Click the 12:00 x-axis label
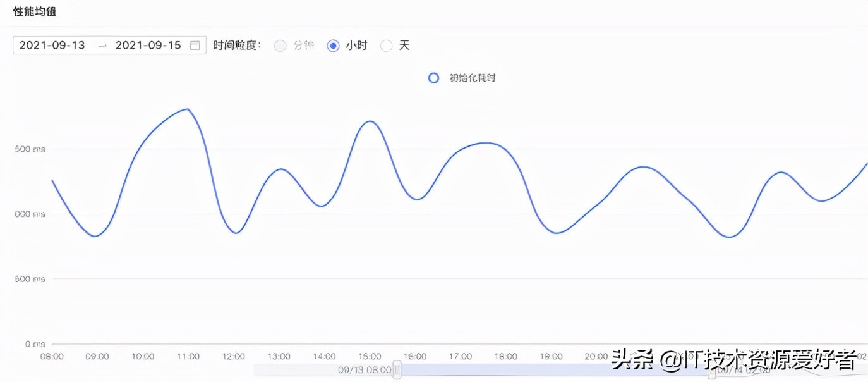The height and width of the screenshot is (382, 868). click(233, 356)
